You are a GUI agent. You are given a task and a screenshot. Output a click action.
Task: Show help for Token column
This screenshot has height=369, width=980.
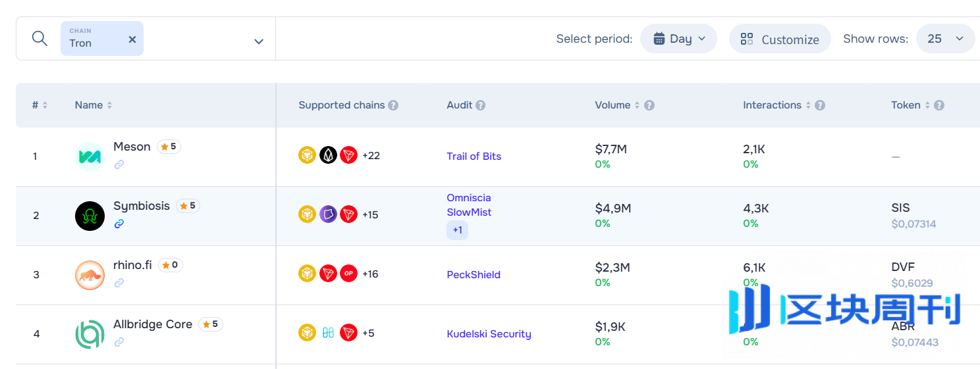pyautogui.click(x=939, y=105)
